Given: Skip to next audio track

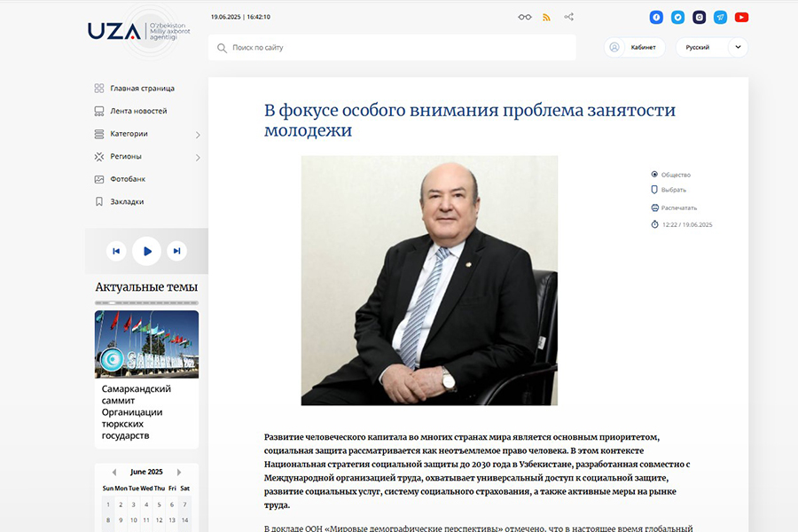Looking at the screenshot, I should [177, 251].
